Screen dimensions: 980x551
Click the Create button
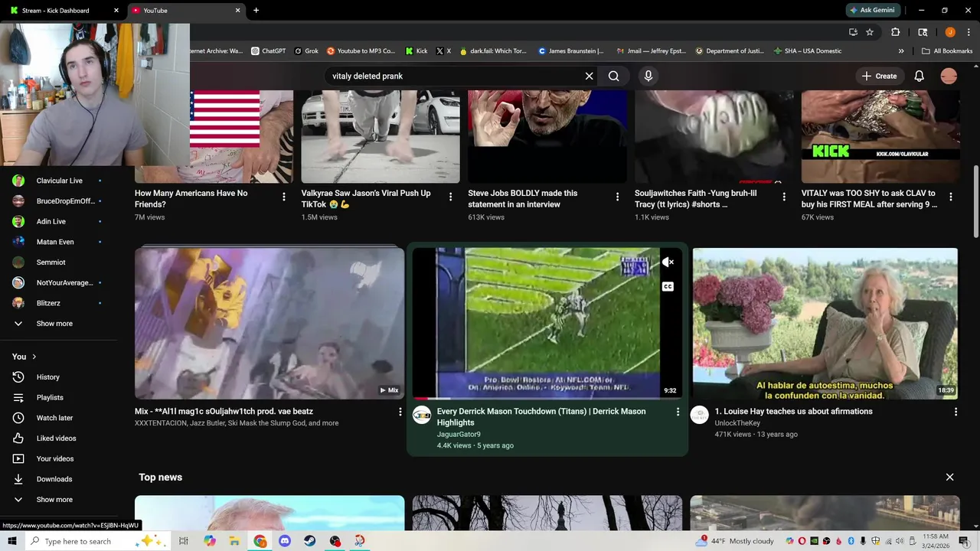click(879, 76)
